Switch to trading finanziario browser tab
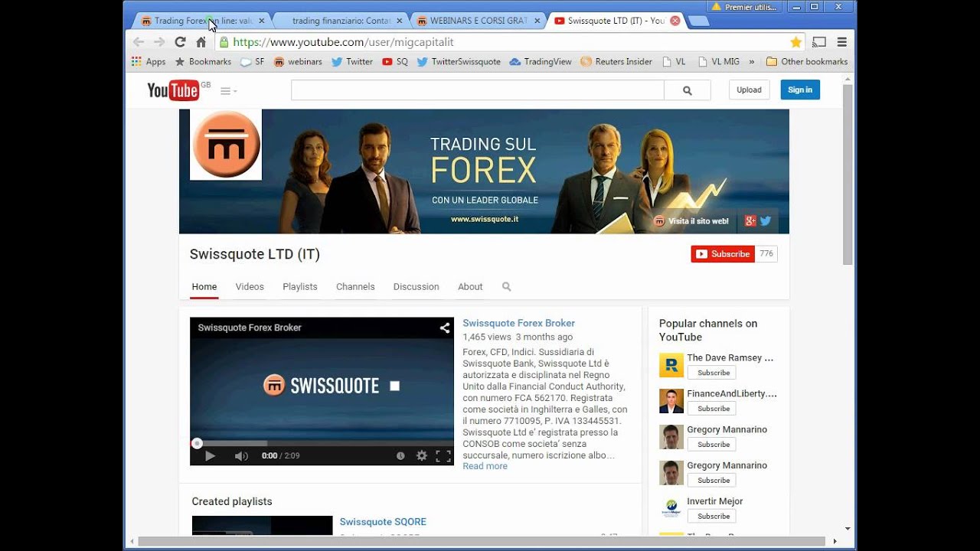980x551 pixels. [x=341, y=21]
